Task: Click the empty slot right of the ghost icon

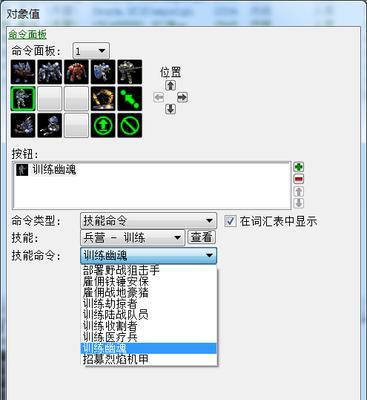Action: click(50, 99)
